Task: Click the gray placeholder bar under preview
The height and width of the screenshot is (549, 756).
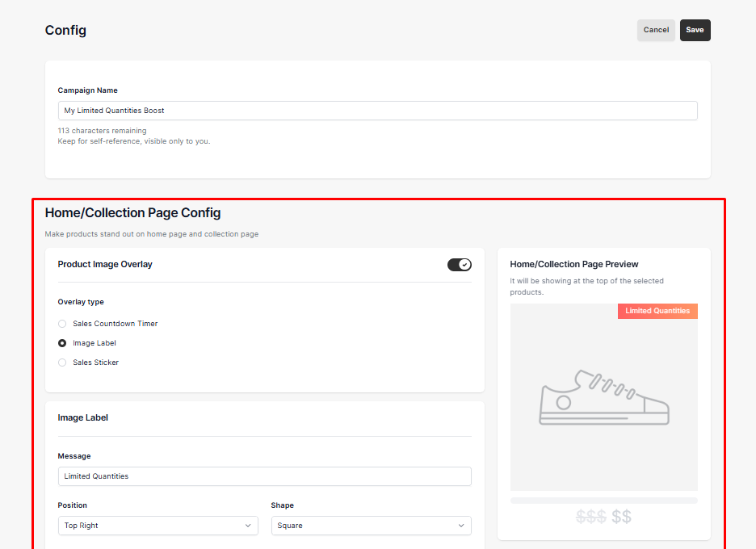Action: click(x=603, y=501)
